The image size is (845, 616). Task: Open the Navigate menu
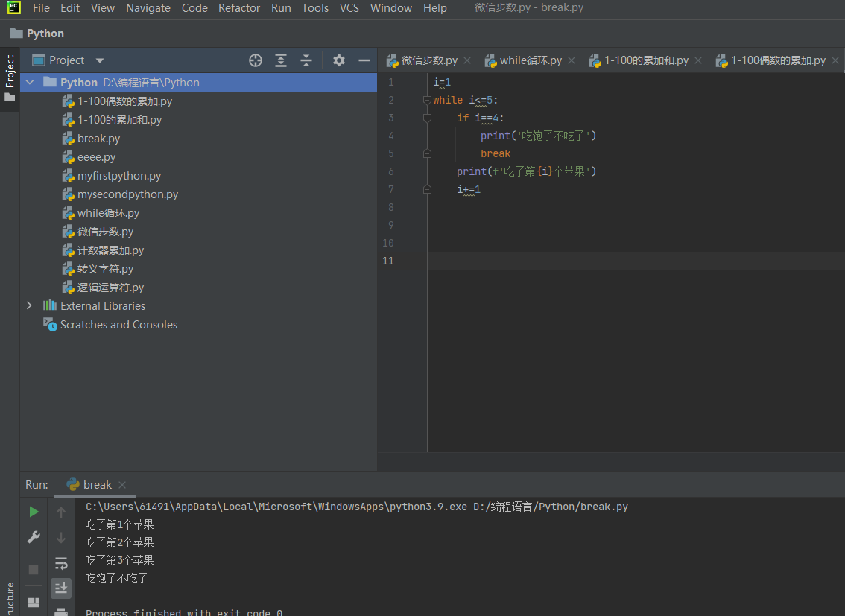(x=148, y=8)
